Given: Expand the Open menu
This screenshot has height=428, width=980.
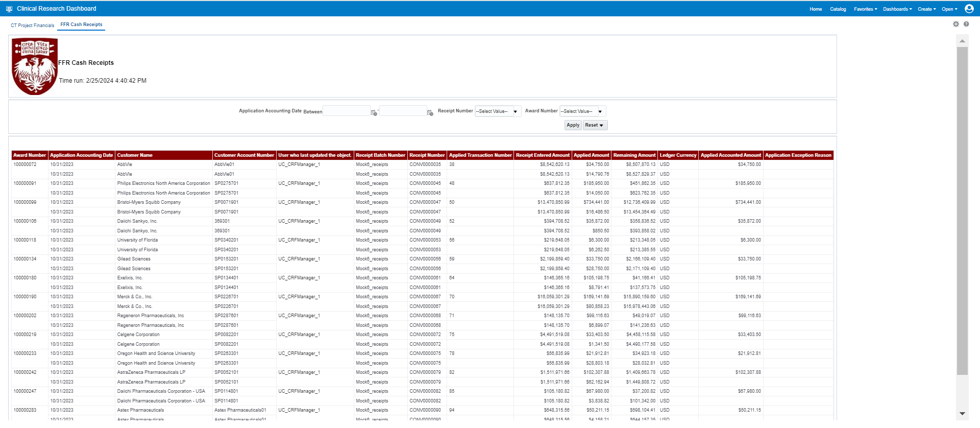Looking at the screenshot, I should [949, 9].
